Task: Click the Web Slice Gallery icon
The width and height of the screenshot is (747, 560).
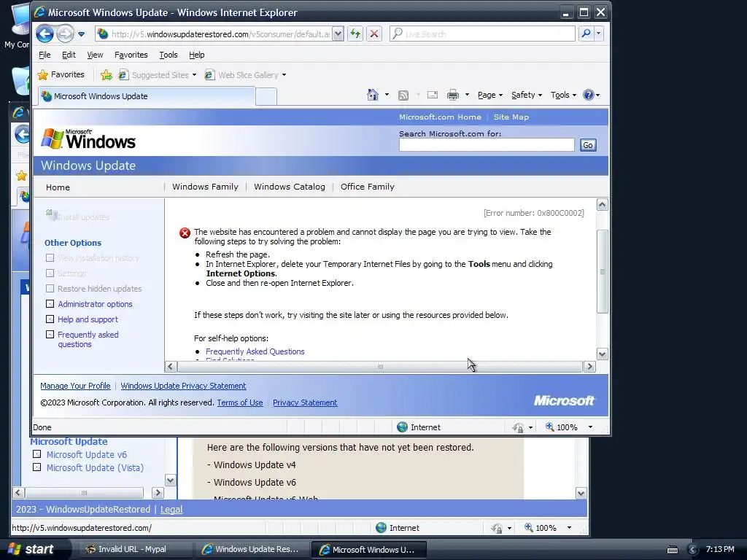Action: click(209, 75)
